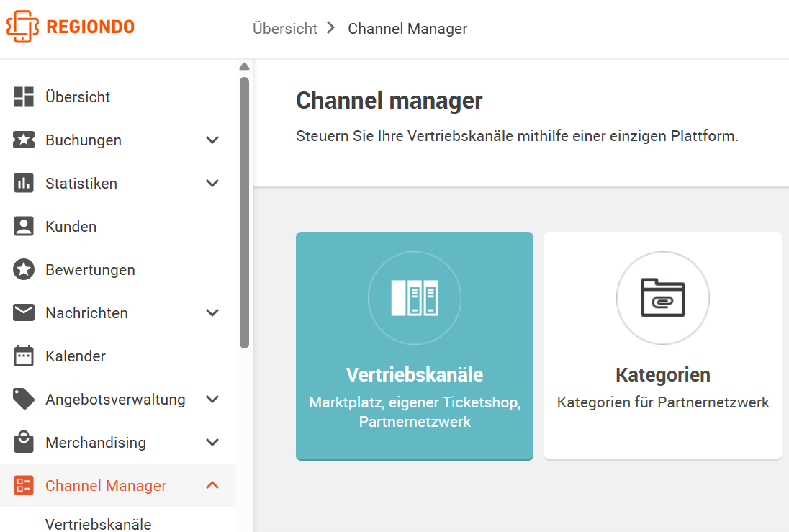Viewport: 789px width, 532px height.
Task: Collapse the Channel Manager submenu
Action: click(212, 485)
